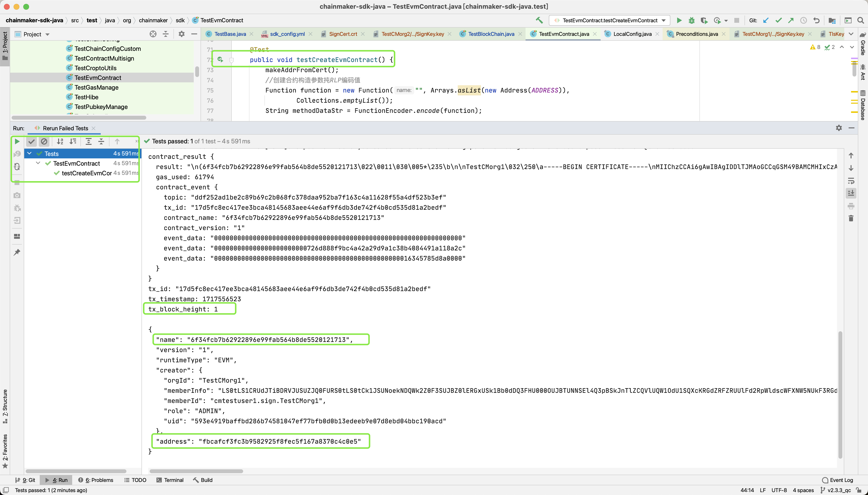Run the selected test configuration
The image size is (868, 495).
point(679,20)
